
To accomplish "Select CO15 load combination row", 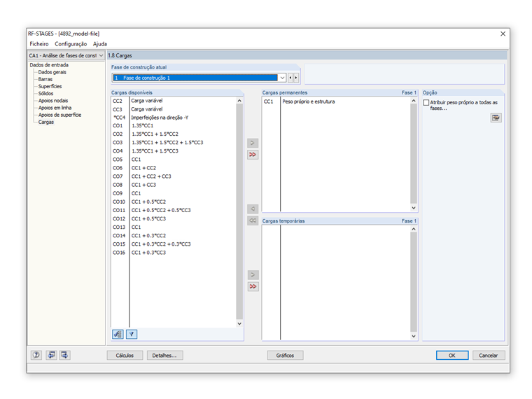I will pos(174,244).
